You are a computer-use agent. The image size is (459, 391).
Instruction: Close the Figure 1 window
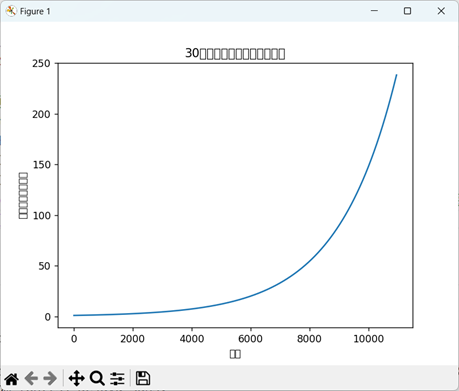(441, 11)
